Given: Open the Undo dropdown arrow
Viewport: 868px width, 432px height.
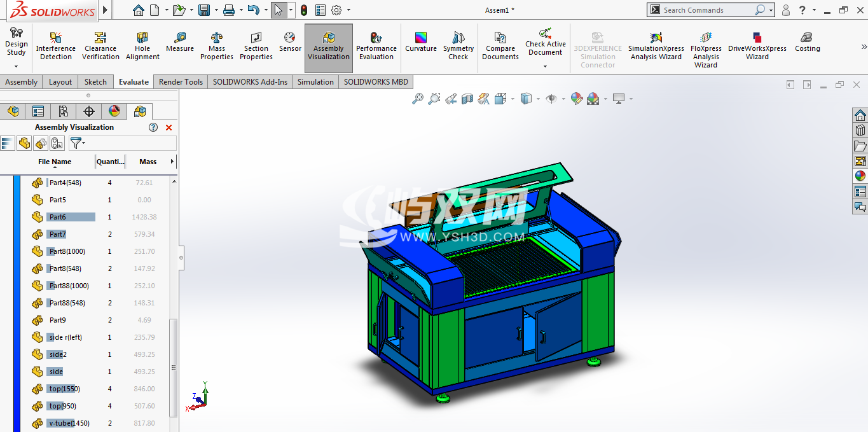Looking at the screenshot, I should click(x=265, y=10).
